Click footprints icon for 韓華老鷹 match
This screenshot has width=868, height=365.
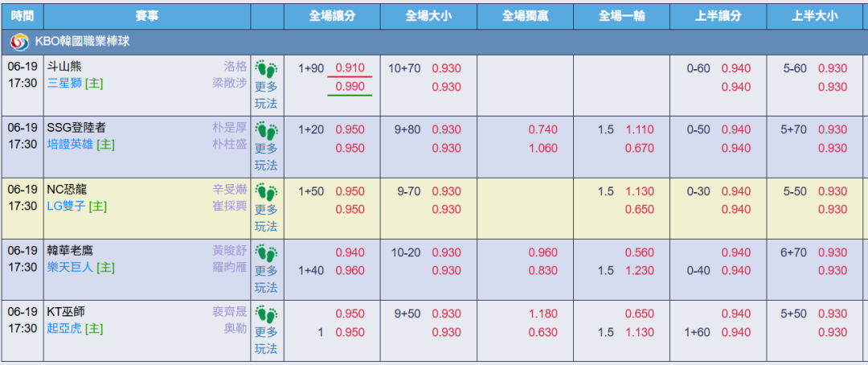(x=266, y=254)
